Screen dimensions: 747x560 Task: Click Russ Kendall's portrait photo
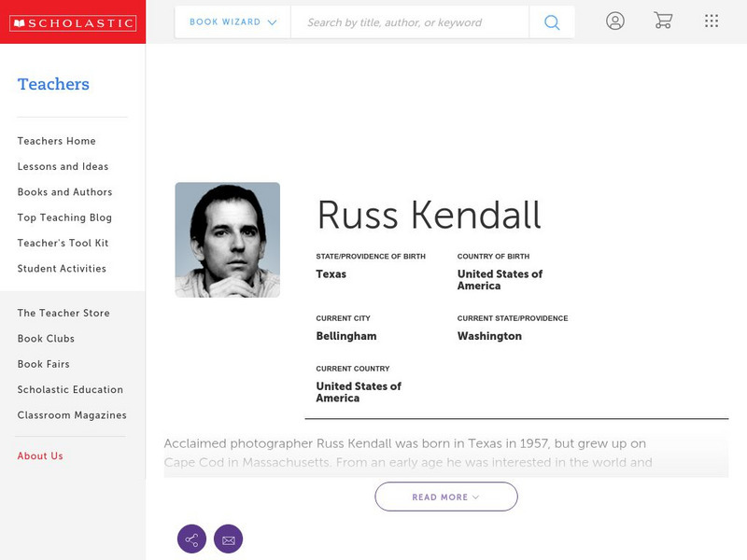coord(227,240)
